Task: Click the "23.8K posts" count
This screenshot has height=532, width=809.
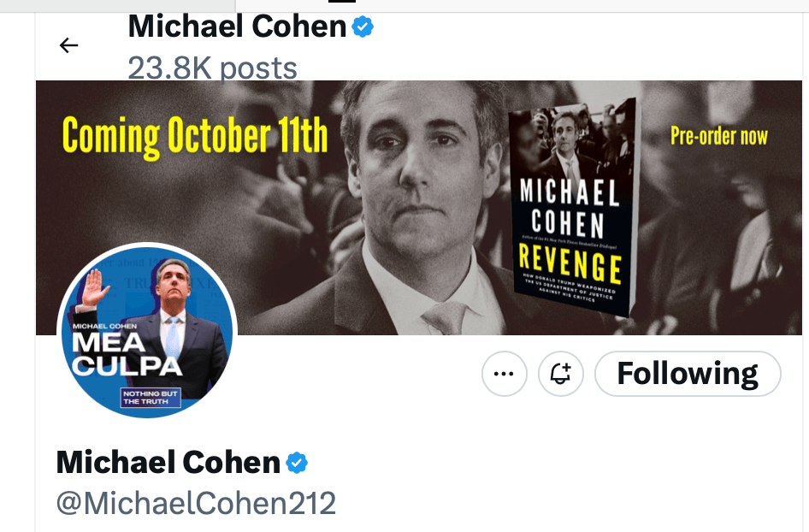Action: pos(212,68)
